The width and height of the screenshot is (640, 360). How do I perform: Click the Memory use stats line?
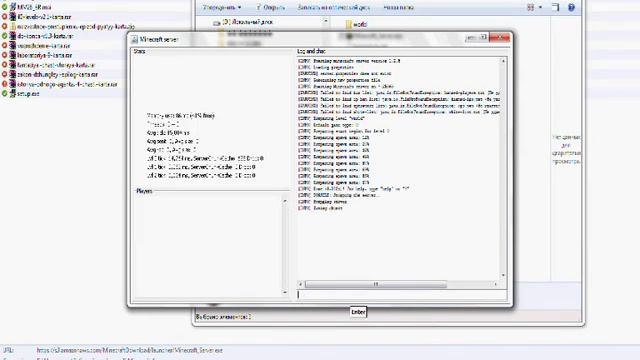tap(181, 116)
